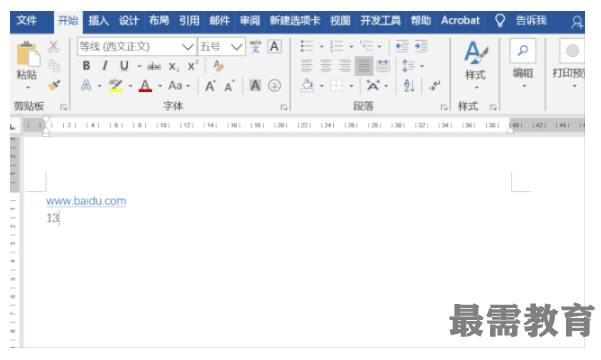Switch to the Design (设计) tab
Viewport: 601px width, 360px height.
(x=129, y=20)
